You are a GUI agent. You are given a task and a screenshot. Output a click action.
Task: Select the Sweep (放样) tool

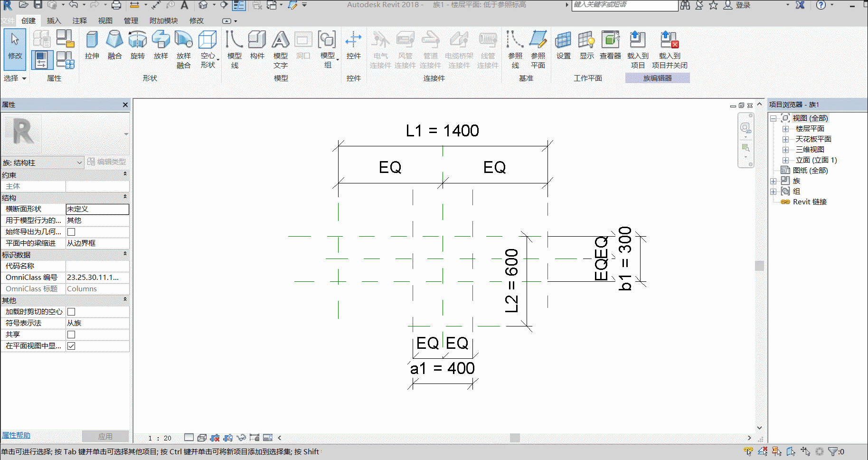161,45
